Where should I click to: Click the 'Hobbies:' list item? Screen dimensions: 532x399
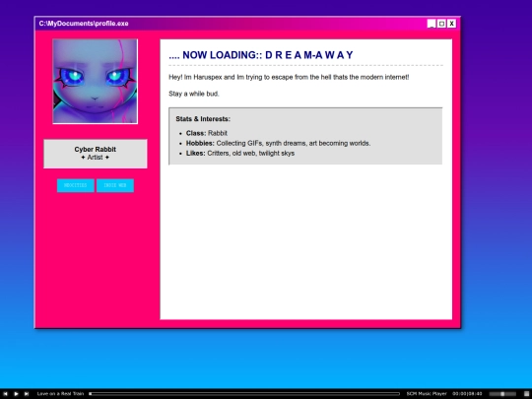pos(278,143)
